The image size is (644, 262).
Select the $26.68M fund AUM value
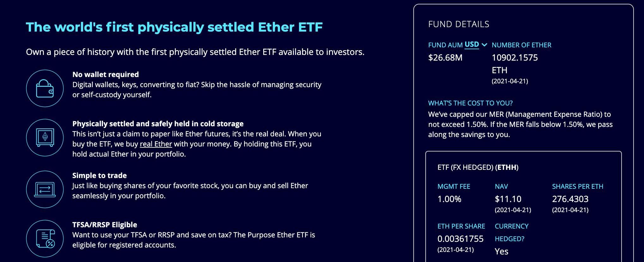click(x=445, y=57)
